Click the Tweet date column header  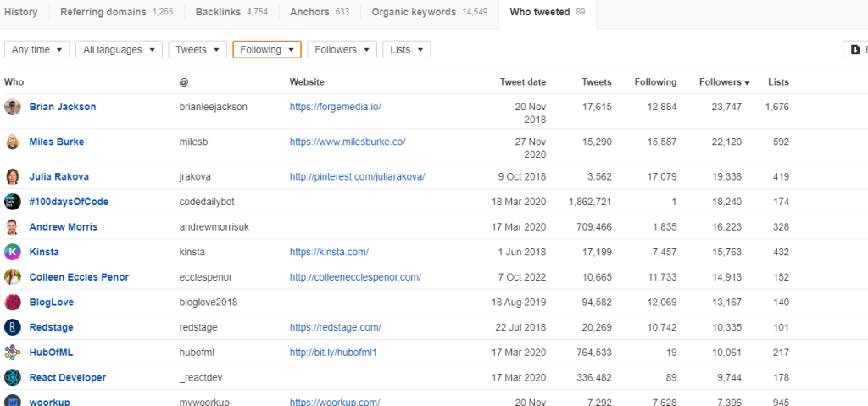coord(522,82)
